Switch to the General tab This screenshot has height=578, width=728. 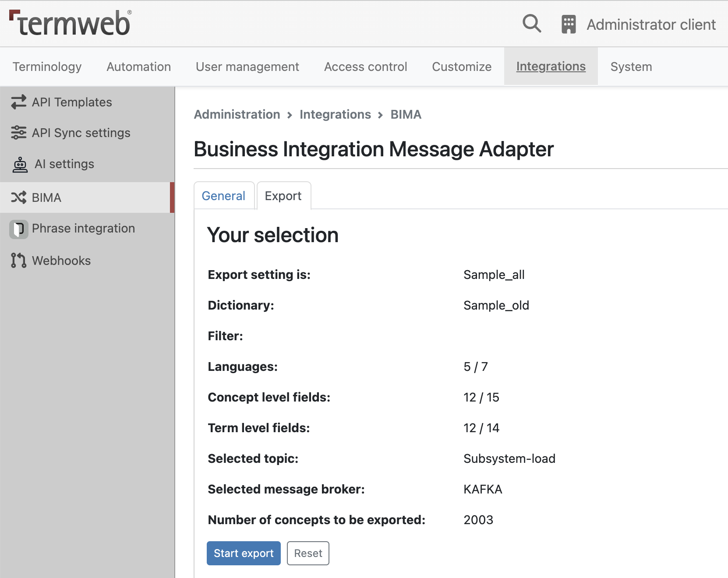coord(224,196)
